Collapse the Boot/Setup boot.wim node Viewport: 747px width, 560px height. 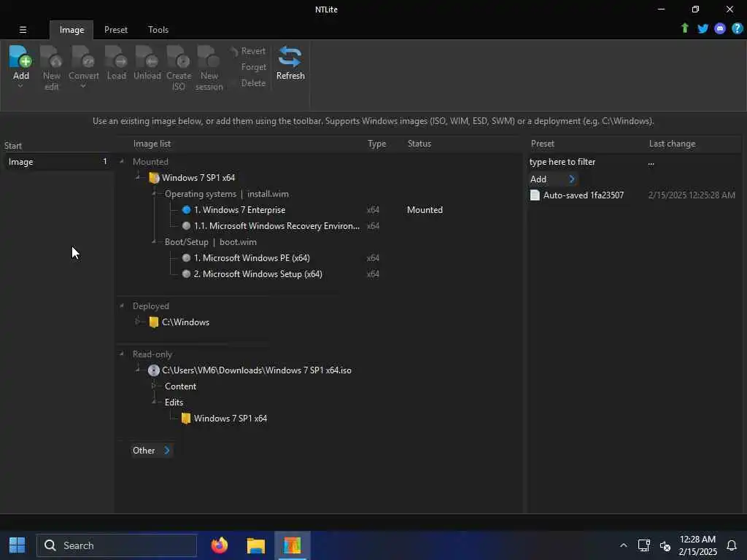click(x=154, y=242)
